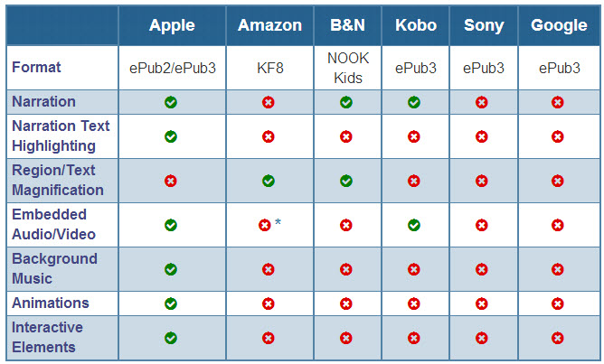Click Amazon's Region/Text Magnification green check
604x364 pixels.
(269, 181)
